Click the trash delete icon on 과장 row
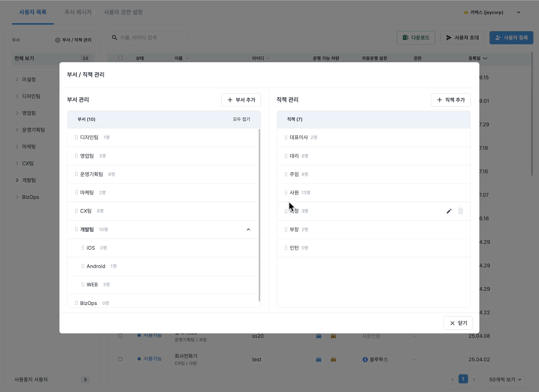The image size is (539, 392). pyautogui.click(x=460, y=211)
